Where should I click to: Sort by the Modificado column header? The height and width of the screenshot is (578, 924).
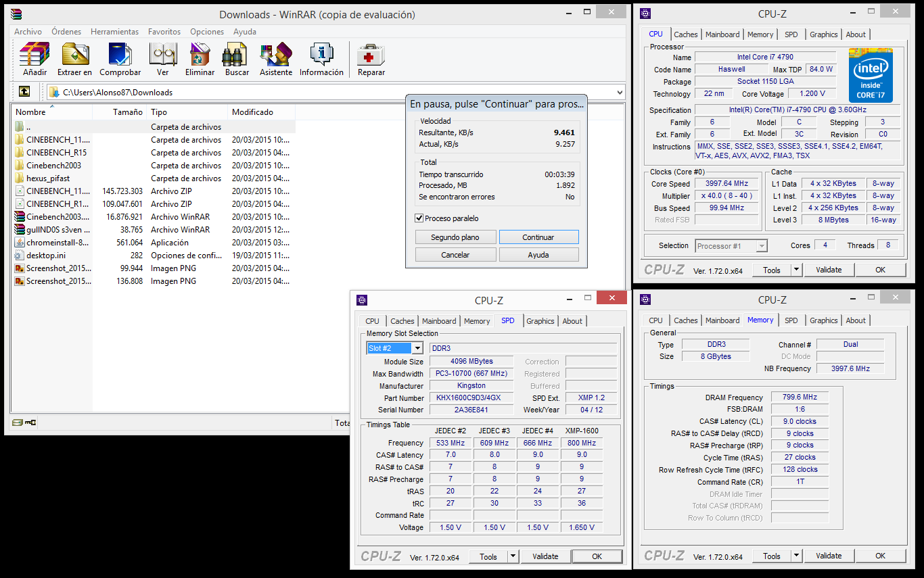click(260, 112)
